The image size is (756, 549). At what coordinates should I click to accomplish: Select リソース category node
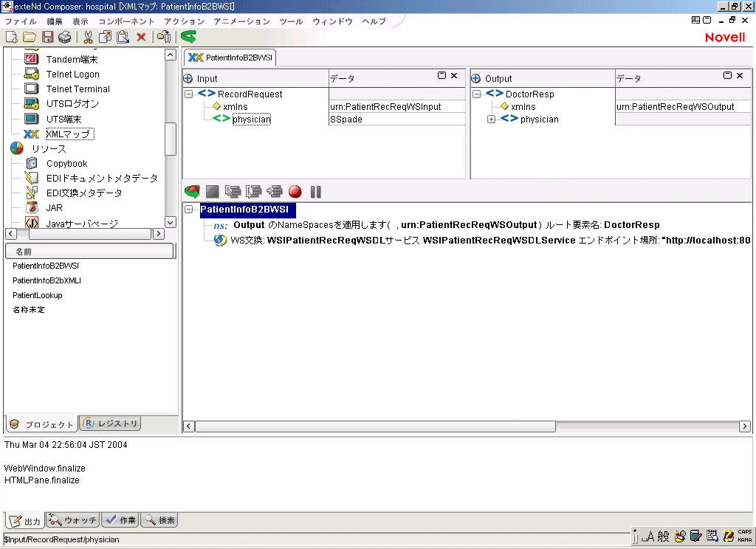click(x=49, y=149)
